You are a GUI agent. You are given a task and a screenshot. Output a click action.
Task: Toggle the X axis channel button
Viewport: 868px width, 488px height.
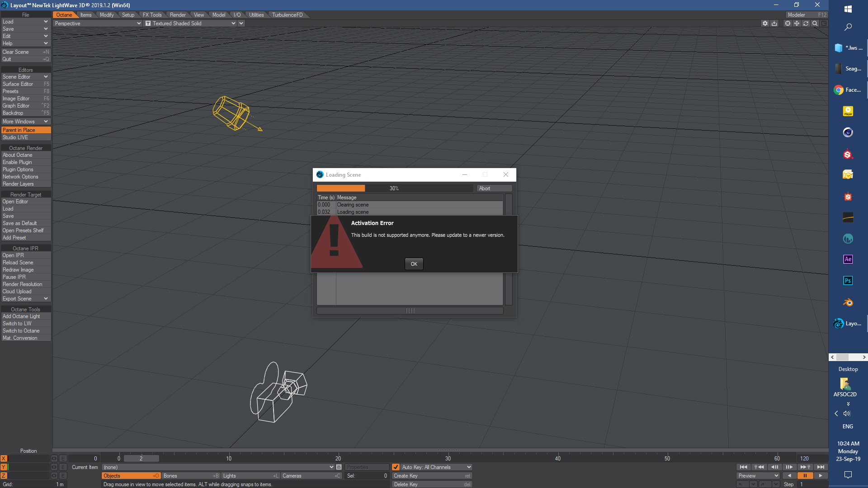(x=4, y=459)
